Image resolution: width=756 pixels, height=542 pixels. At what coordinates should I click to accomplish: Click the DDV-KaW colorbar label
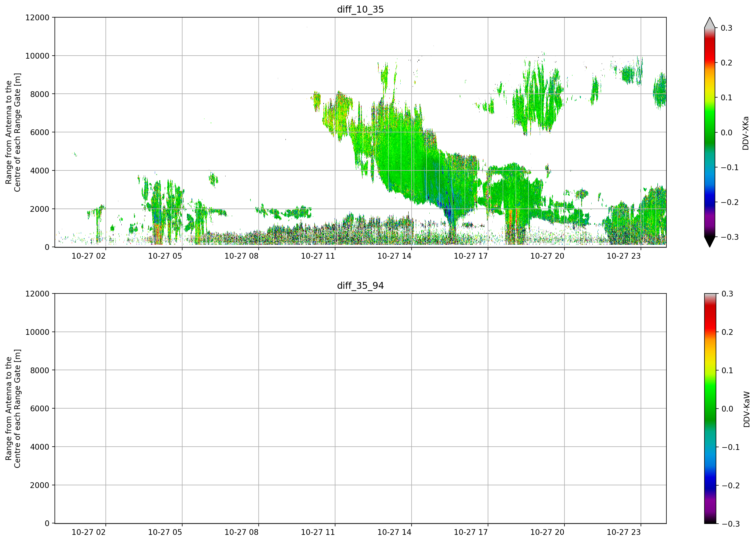(747, 409)
